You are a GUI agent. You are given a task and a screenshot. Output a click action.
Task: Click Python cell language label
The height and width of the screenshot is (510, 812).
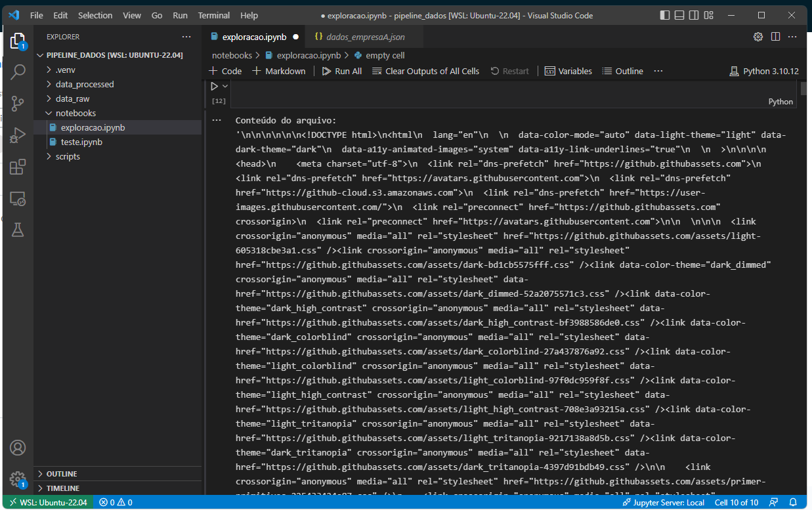(x=780, y=102)
